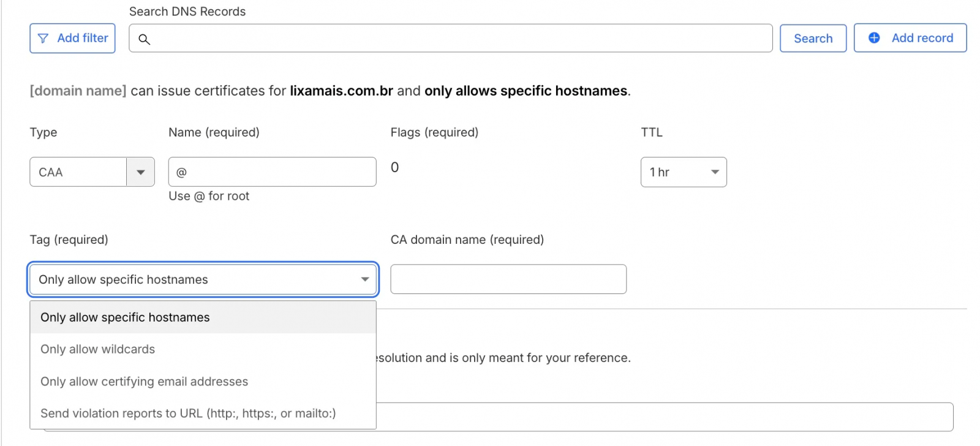Click the funnel icon in Add filter
The image size is (980, 446).
(x=43, y=39)
